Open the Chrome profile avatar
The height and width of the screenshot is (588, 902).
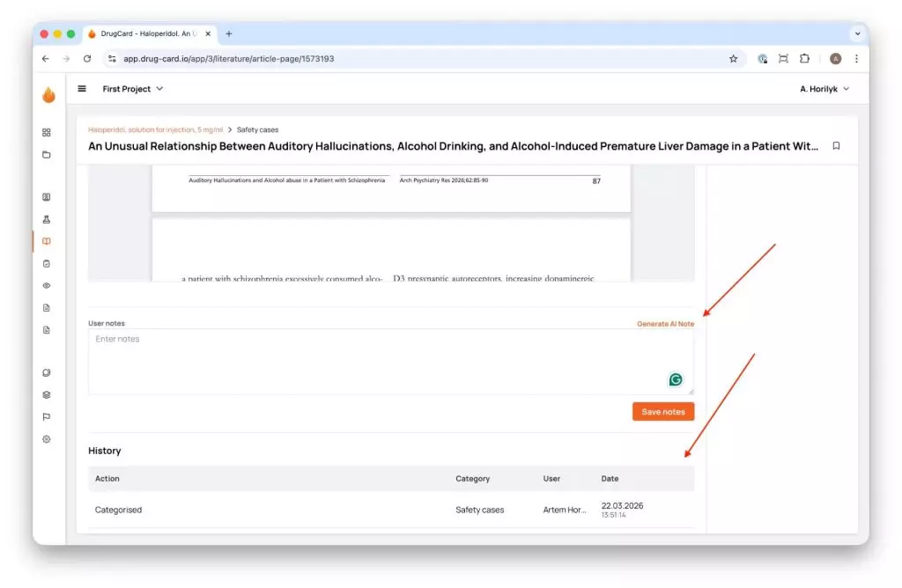(836, 59)
